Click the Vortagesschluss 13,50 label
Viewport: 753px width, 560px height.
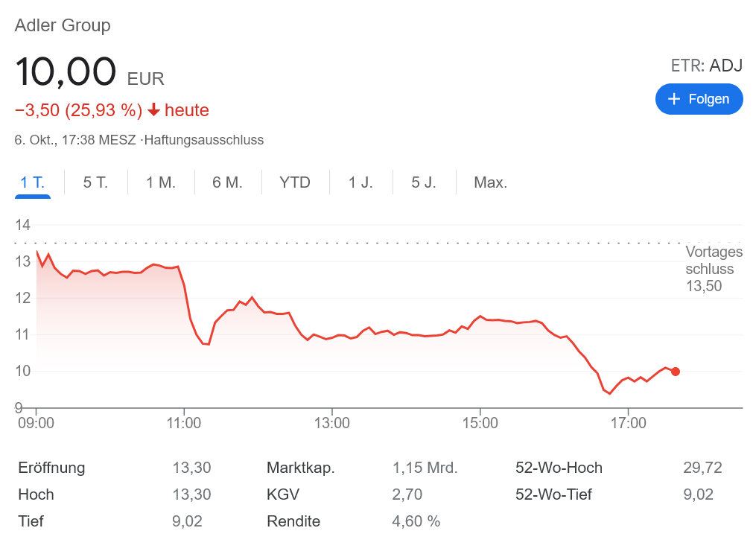point(713,269)
